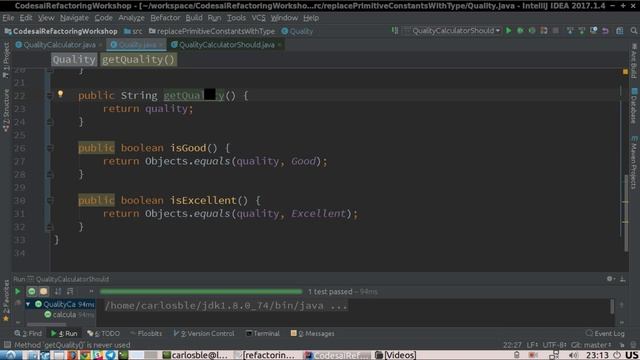Click the orange warning marker at editor top
The width and height of the screenshot is (640, 360).
(625, 72)
